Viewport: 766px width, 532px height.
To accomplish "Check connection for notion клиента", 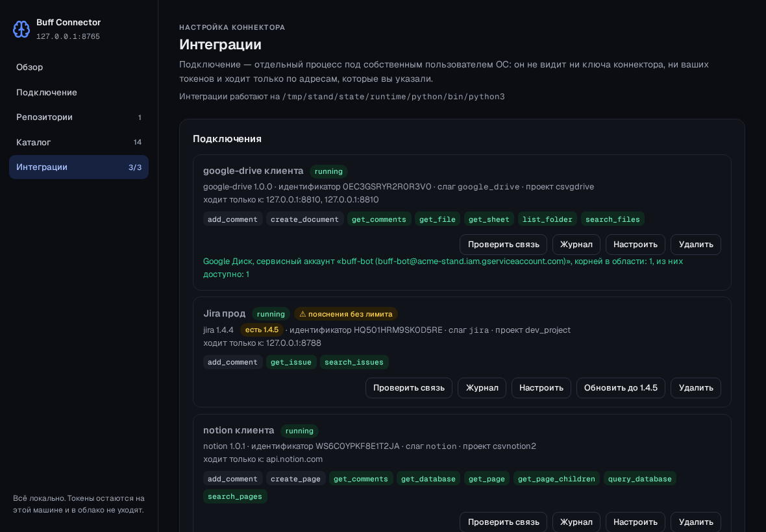I will click(503, 522).
